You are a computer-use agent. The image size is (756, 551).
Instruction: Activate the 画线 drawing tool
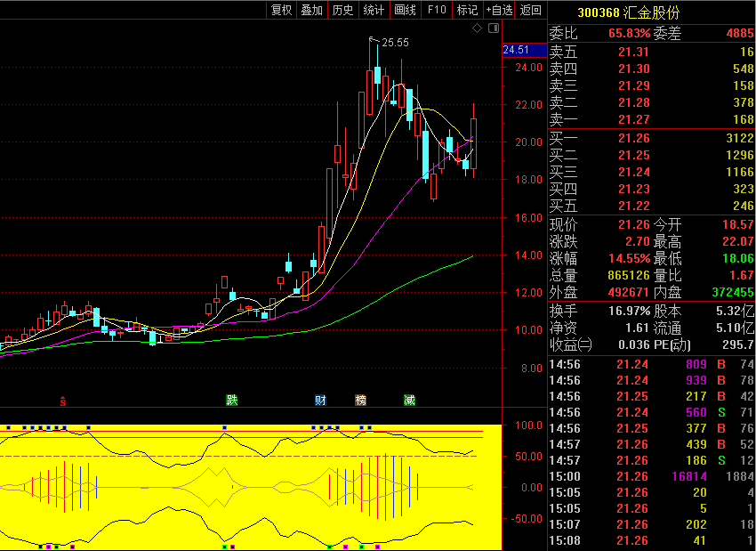[x=405, y=10]
